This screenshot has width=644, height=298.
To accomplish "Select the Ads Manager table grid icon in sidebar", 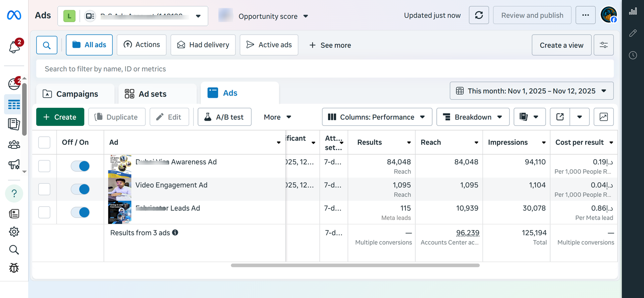I will click(14, 105).
